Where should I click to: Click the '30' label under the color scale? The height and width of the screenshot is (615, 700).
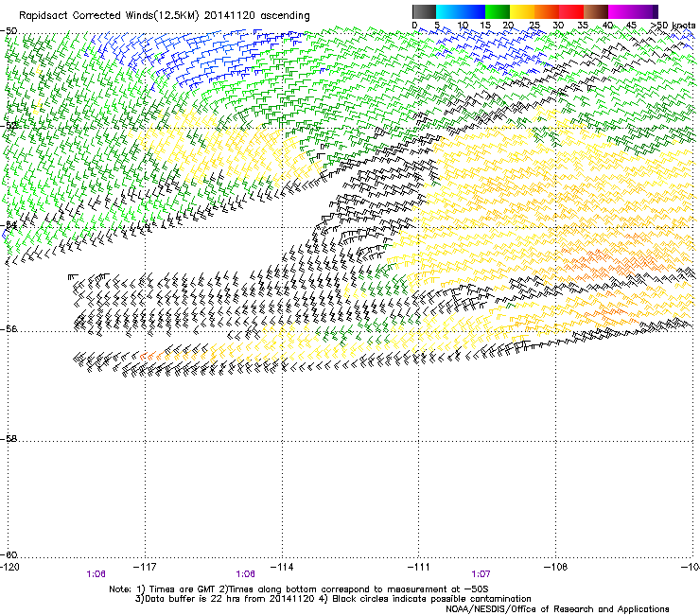(558, 25)
